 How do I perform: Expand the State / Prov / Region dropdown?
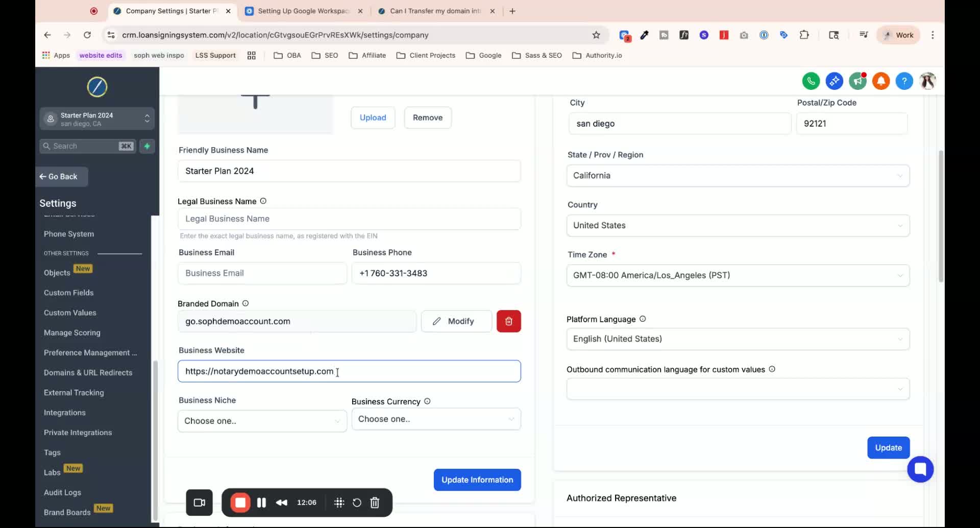738,176
